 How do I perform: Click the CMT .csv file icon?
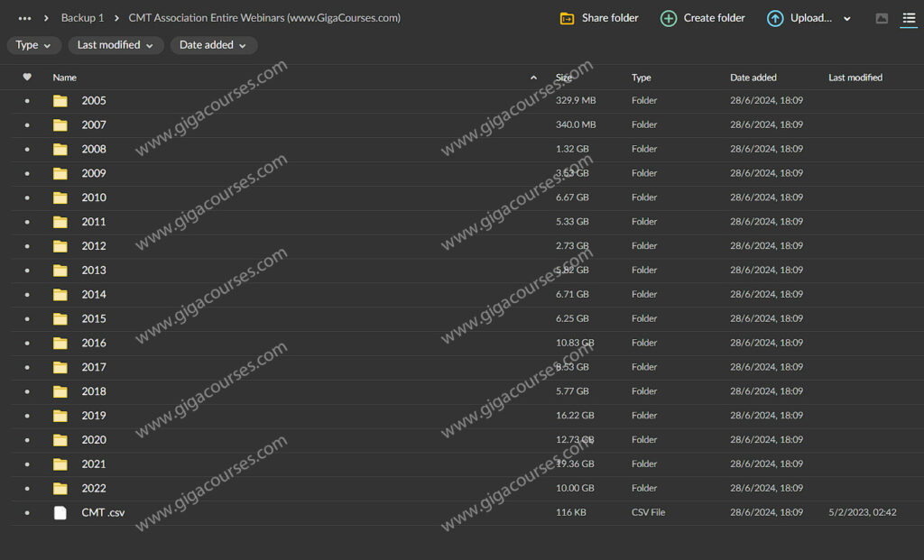[x=60, y=513]
